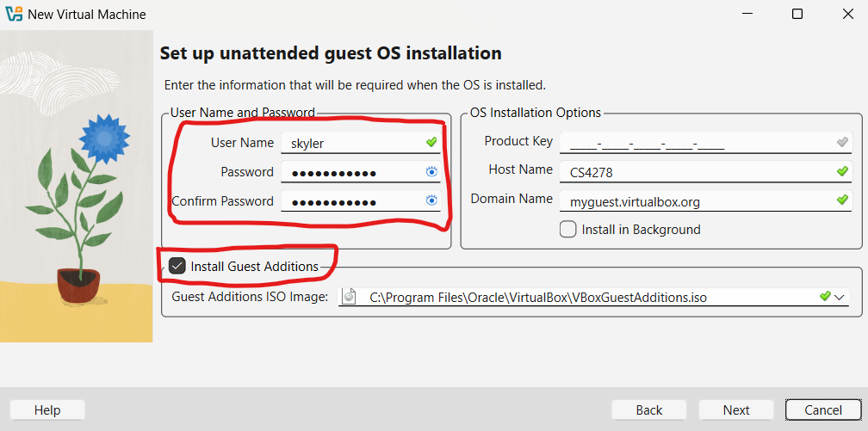This screenshot has width=868, height=431.
Task: Click the User Name validation checkmark
Action: click(431, 142)
